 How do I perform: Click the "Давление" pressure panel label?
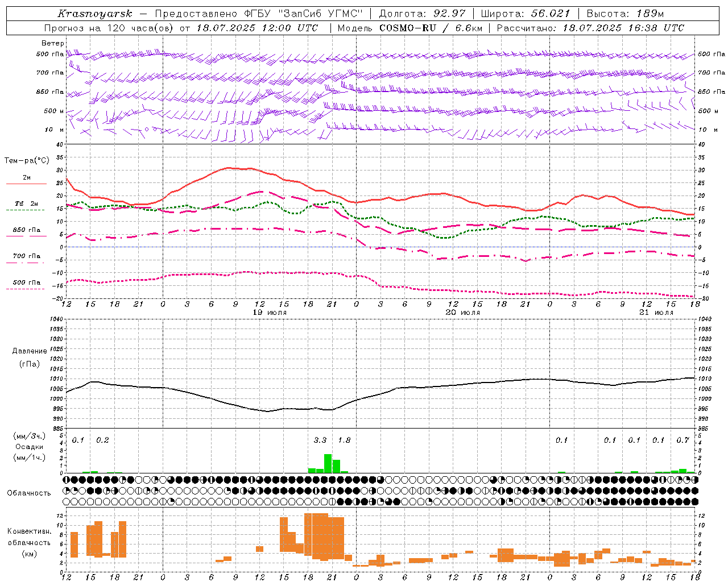tap(30, 351)
